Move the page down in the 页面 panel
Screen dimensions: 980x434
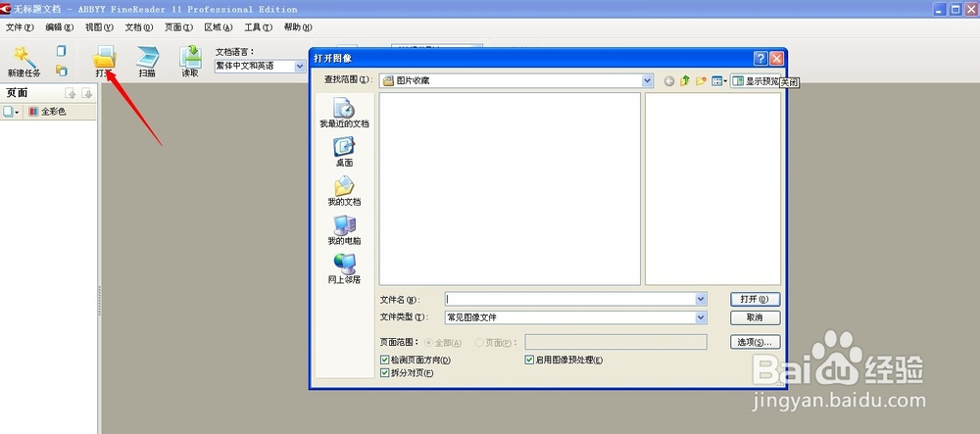87,94
